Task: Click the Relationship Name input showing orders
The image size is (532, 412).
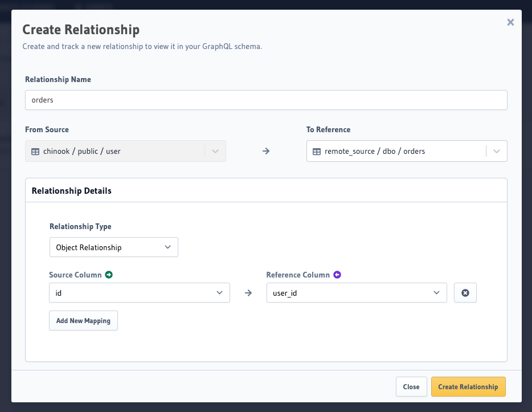Action: [266, 100]
